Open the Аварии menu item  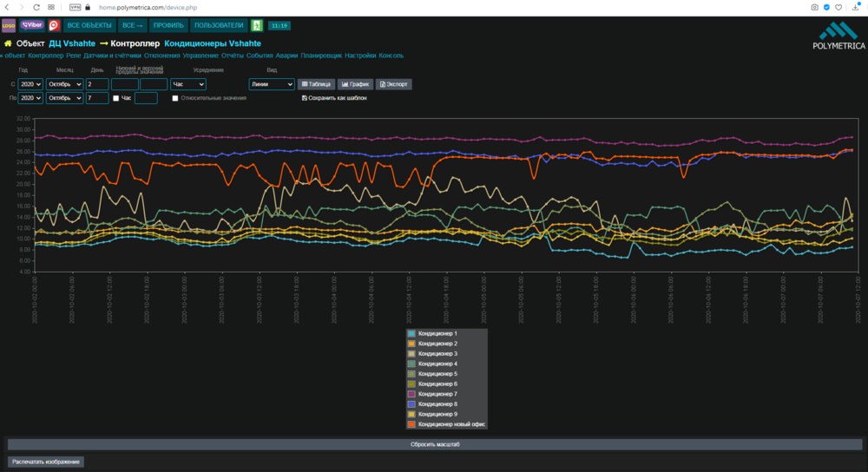pos(286,56)
